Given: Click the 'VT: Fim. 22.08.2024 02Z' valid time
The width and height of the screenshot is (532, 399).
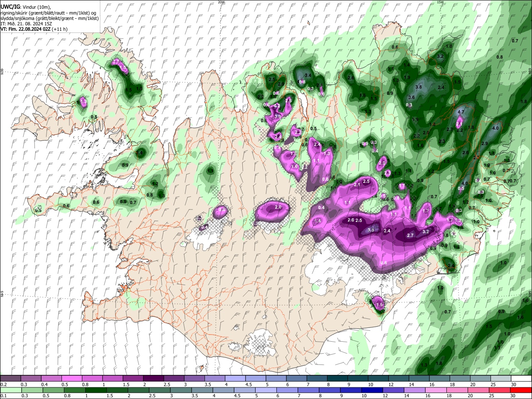Looking at the screenshot, I should 26,29.
